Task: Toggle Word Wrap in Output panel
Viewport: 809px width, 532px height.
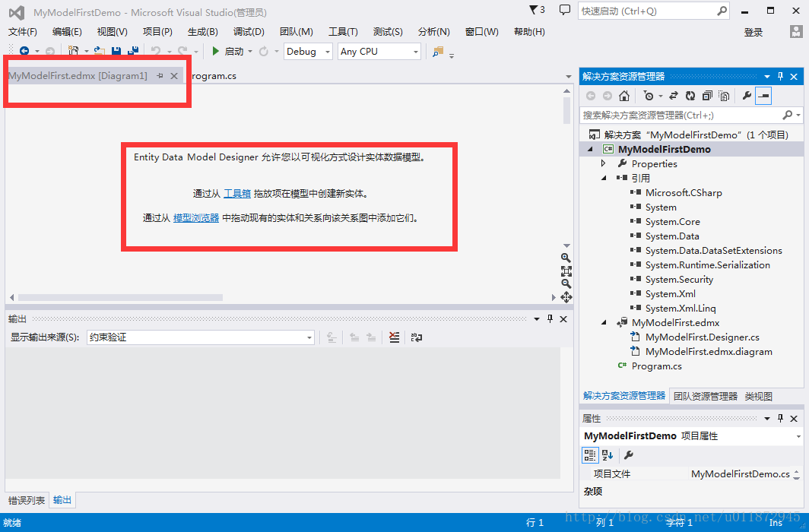Action: [417, 337]
